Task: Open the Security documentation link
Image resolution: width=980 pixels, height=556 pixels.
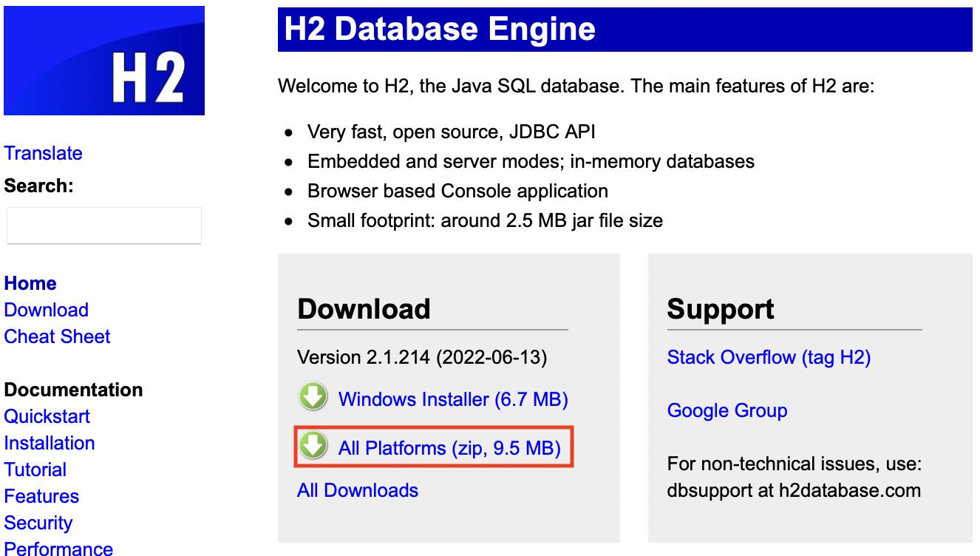Action: (38, 523)
